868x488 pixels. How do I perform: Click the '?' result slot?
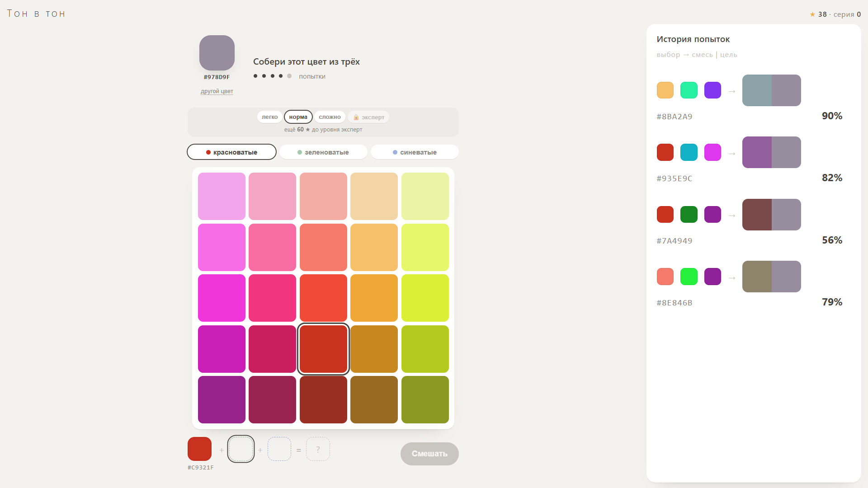tap(318, 449)
